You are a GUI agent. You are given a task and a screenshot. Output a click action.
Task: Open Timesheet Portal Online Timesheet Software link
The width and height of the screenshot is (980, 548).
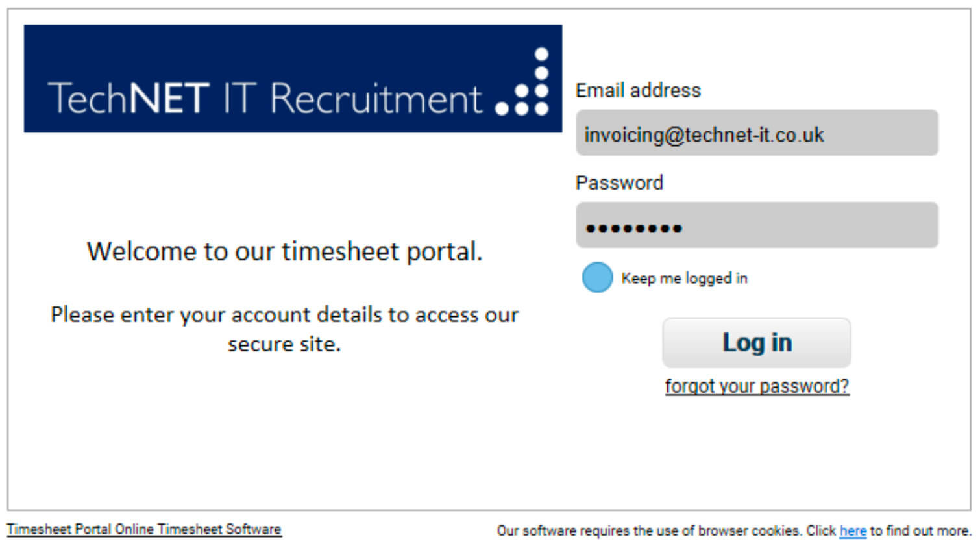coord(144,529)
